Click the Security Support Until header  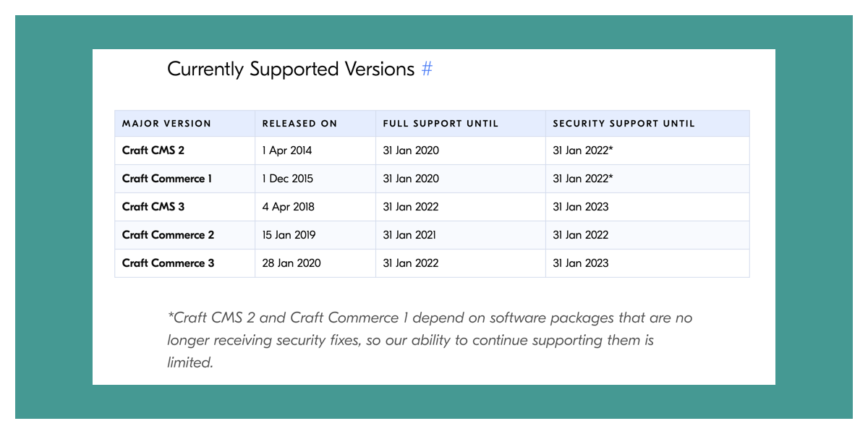pyautogui.click(x=624, y=124)
